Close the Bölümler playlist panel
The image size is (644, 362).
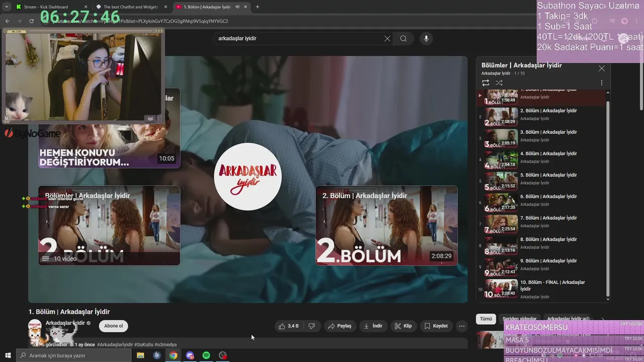pos(601,68)
